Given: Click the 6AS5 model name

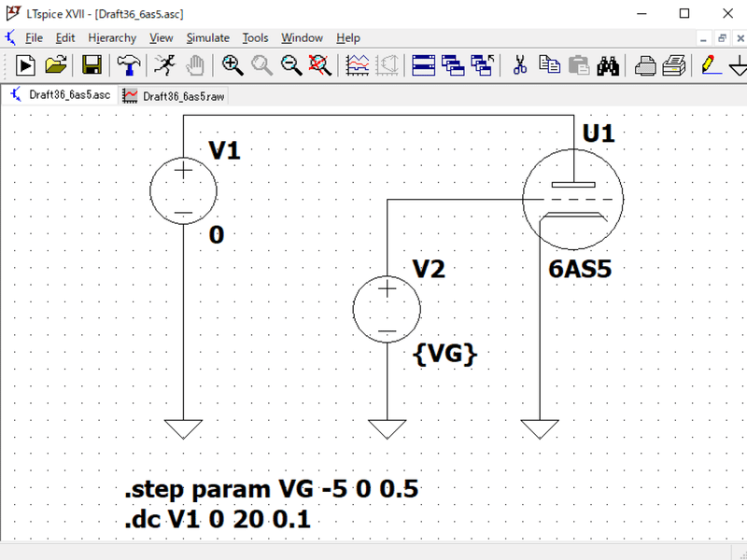Looking at the screenshot, I should 580,269.
